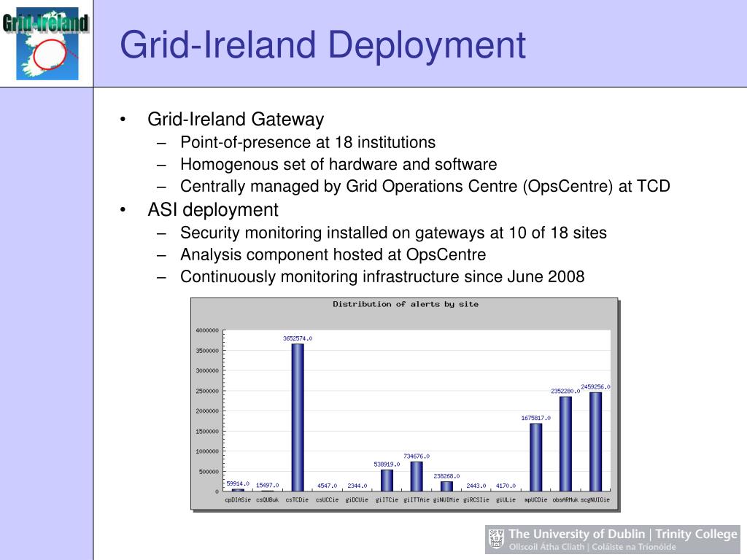Click the value label 2352280.0
This screenshot has height=560, width=747.
point(565,392)
